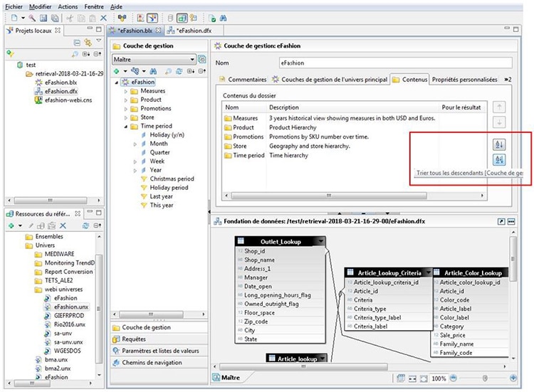The width and height of the screenshot is (534, 392).
Task: Click the check integrity document icon in toolbar
Action: (212, 18)
